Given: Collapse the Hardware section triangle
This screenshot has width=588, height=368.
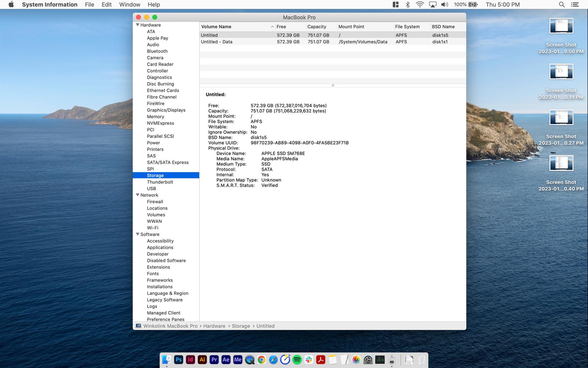Looking at the screenshot, I should [x=137, y=25].
